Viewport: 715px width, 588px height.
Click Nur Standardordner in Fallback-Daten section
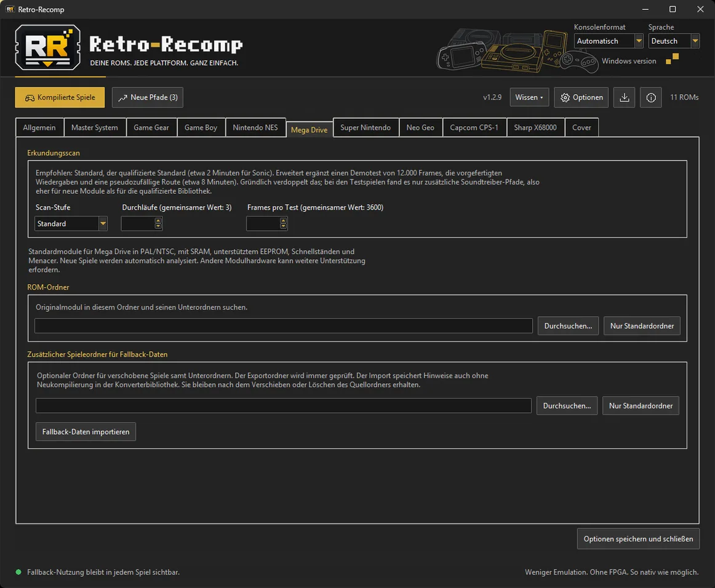click(641, 406)
